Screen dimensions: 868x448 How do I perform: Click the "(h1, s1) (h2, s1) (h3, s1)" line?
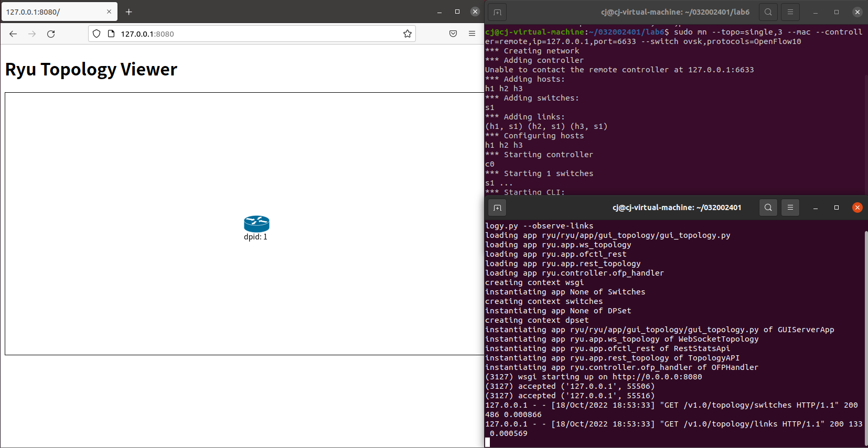pos(546,126)
